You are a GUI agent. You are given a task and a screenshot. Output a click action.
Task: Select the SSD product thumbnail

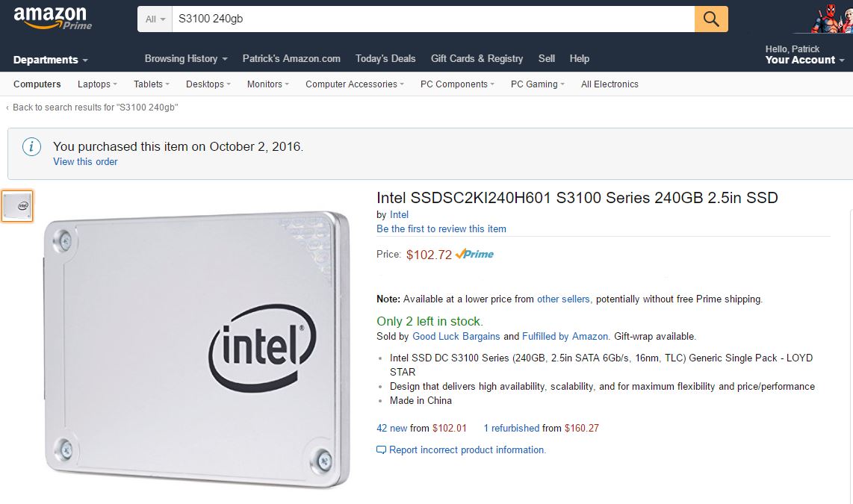17,206
